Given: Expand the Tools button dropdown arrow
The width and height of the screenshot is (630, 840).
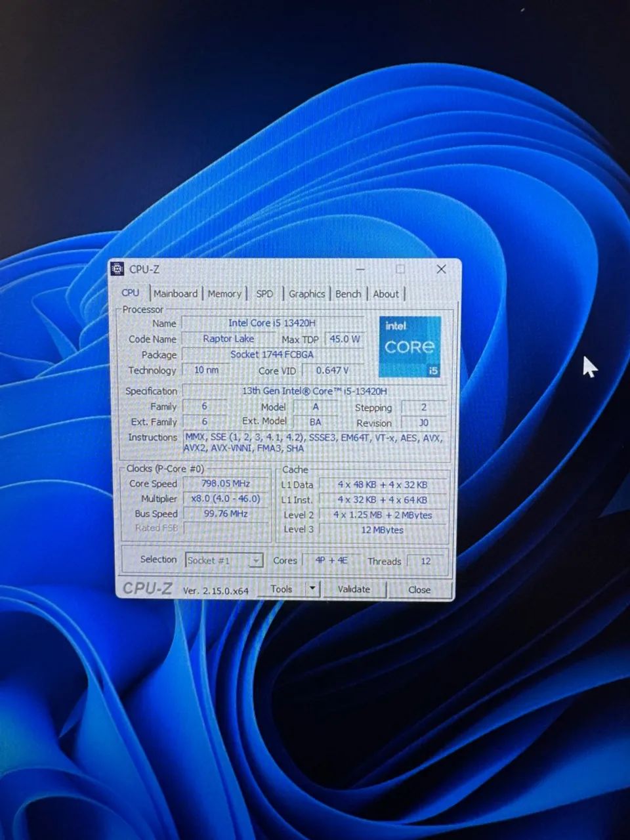Looking at the screenshot, I should tap(312, 589).
